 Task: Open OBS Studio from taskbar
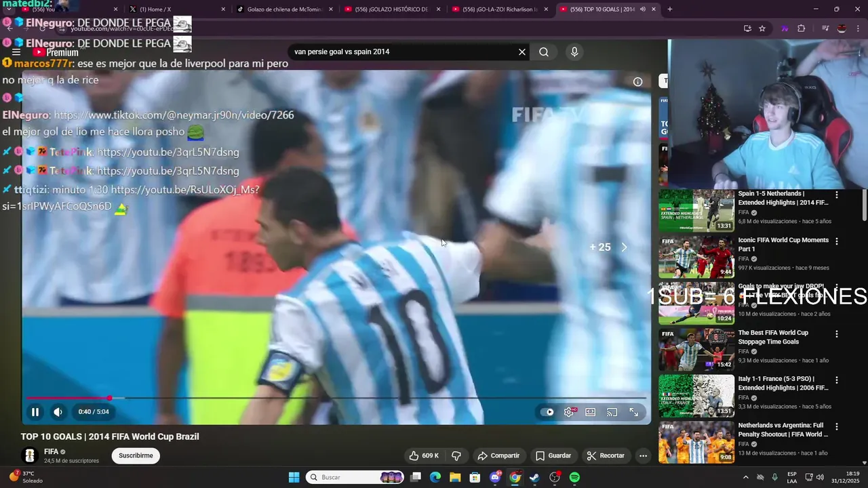555,477
